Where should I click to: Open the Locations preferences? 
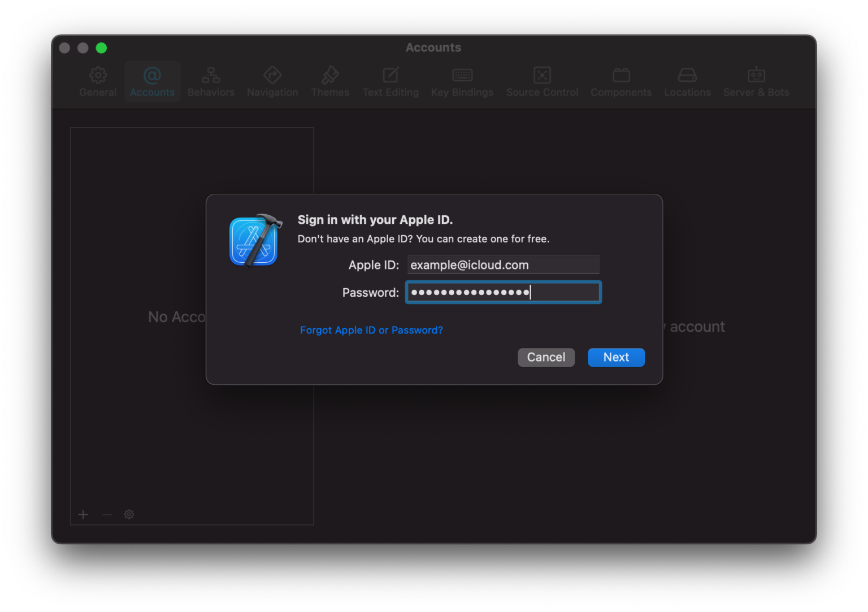pos(687,81)
